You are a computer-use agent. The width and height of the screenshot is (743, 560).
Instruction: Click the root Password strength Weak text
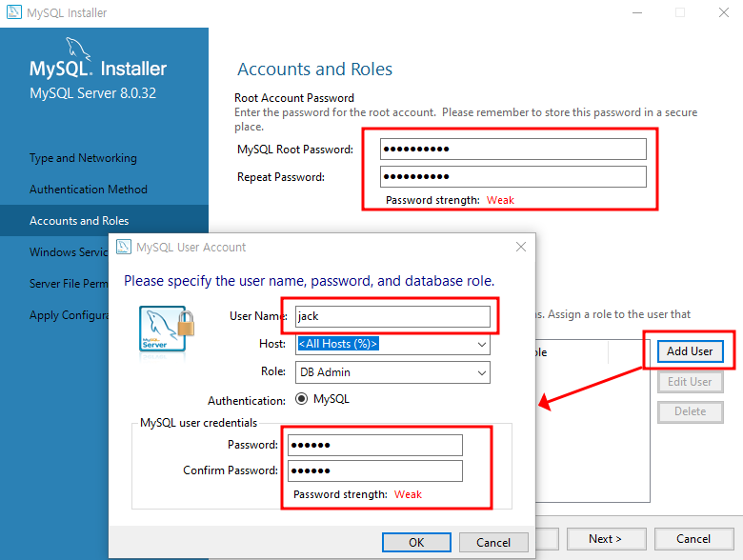pos(500,200)
